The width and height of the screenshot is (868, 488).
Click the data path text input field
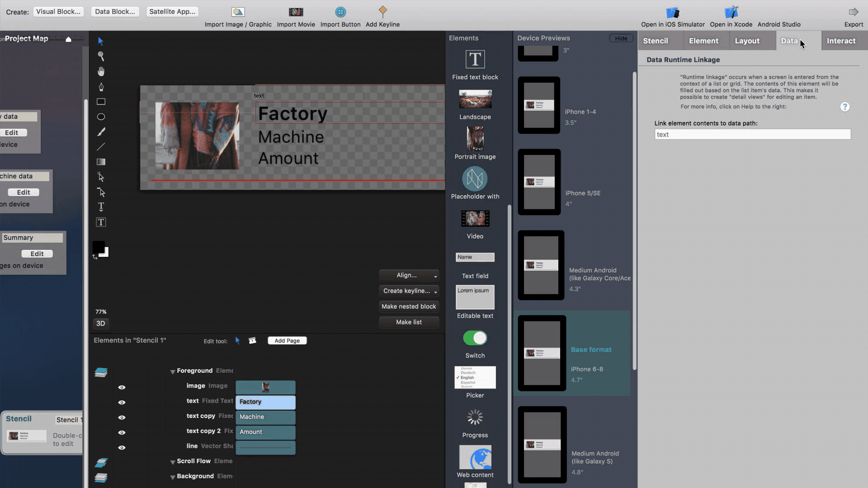point(752,134)
